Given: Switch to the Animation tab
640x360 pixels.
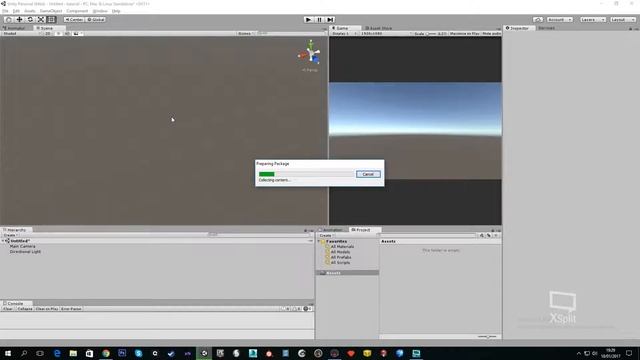Looking at the screenshot, I should 332,230.
